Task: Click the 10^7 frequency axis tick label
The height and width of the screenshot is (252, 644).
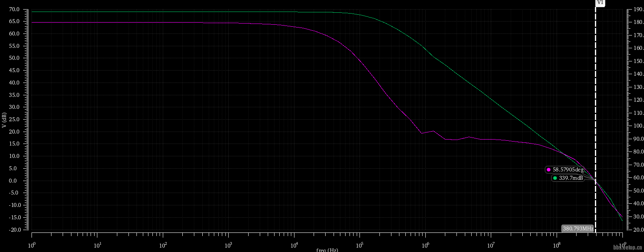Action: 491,245
